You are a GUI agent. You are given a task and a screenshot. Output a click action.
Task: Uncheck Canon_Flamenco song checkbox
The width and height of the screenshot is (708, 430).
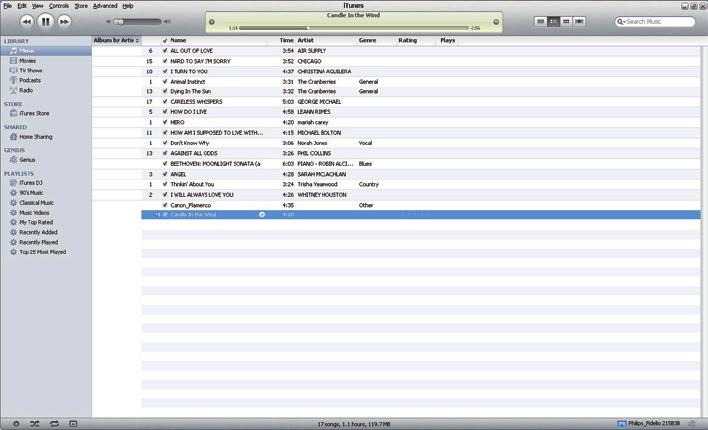click(165, 205)
